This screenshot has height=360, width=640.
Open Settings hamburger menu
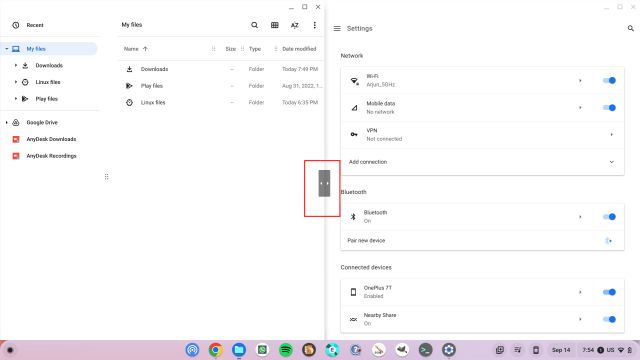point(337,29)
